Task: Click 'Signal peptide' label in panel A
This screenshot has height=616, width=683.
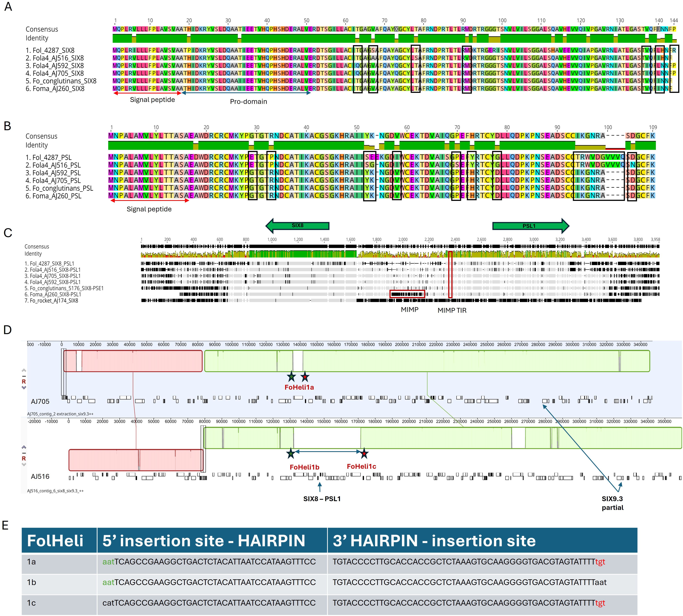Action: 152,99
